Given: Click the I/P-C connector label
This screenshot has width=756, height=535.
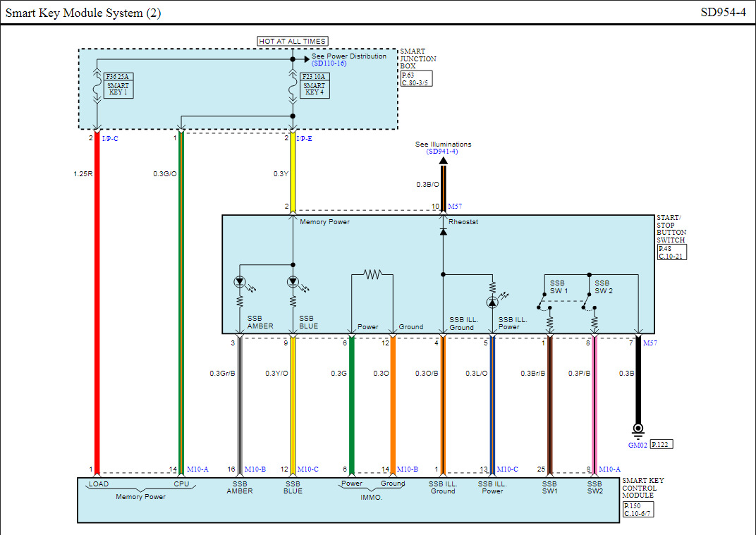Looking at the screenshot, I should (x=110, y=138).
